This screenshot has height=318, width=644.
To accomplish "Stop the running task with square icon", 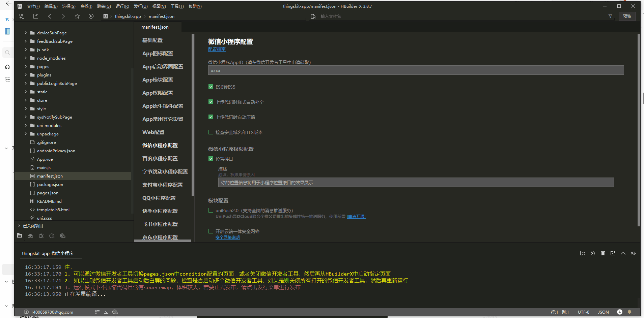I will pos(603,253).
